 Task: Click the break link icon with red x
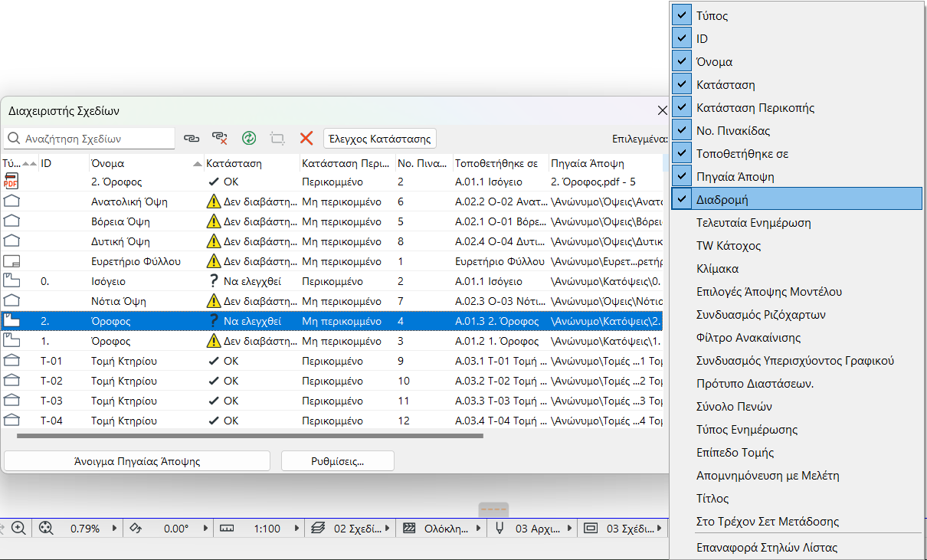(220, 139)
